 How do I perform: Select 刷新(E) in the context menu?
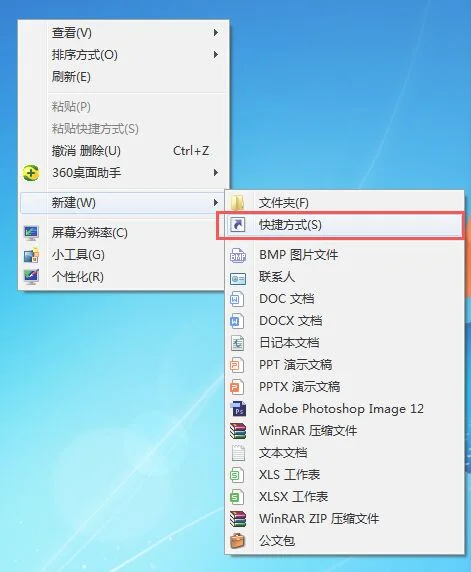[x=124, y=77]
